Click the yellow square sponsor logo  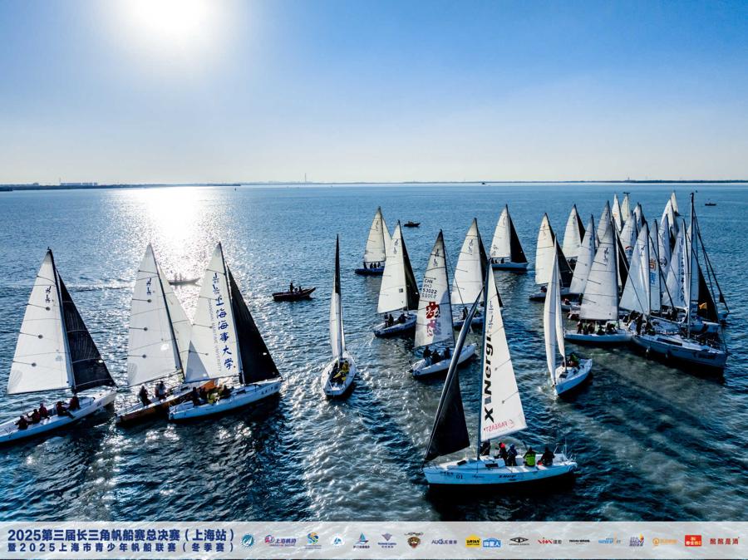click(472, 541)
